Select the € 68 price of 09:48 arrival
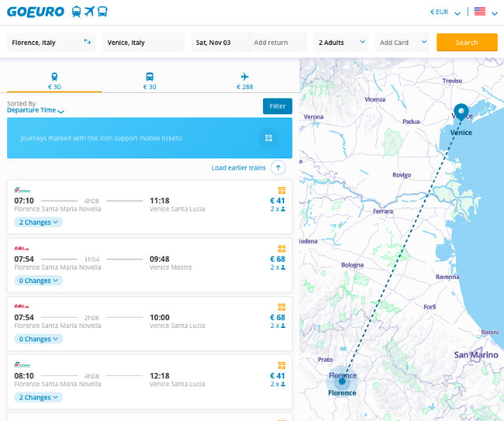 277,259
